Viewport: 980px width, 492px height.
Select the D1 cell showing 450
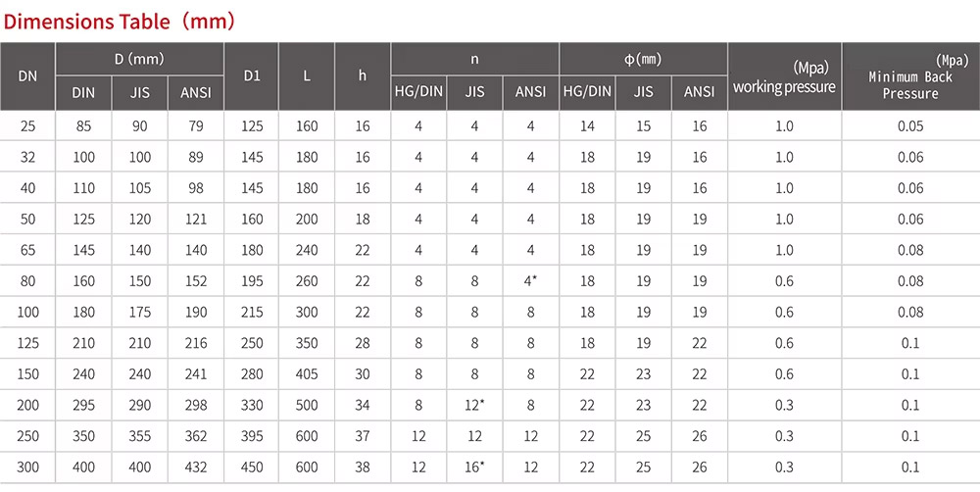click(251, 467)
